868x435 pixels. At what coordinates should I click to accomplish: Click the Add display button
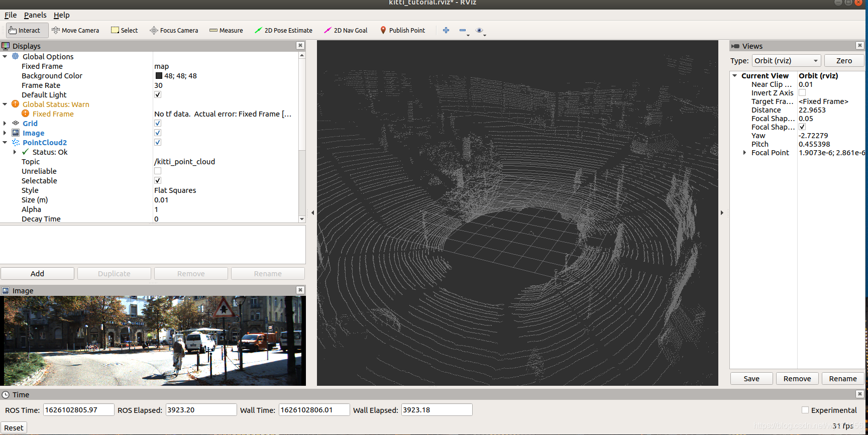pos(37,273)
